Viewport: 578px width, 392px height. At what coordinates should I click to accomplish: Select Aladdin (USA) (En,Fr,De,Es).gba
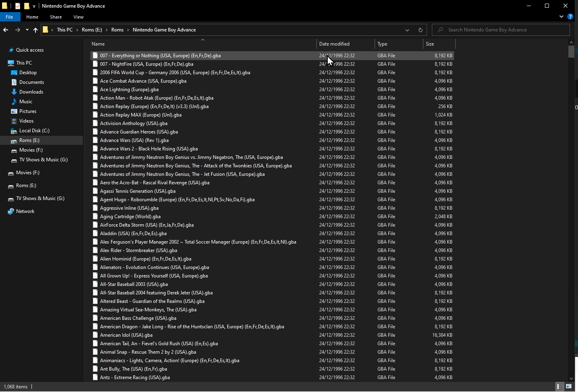point(272,234)
